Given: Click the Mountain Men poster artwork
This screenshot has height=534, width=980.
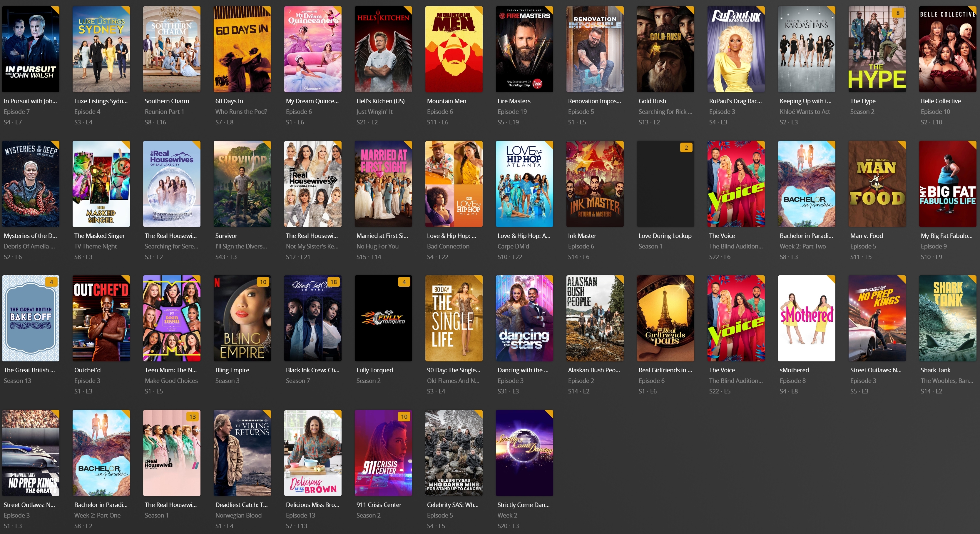Looking at the screenshot, I should pyautogui.click(x=454, y=49).
